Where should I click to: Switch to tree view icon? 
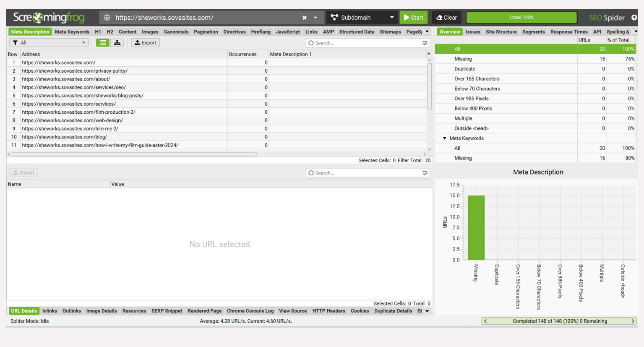coord(117,43)
